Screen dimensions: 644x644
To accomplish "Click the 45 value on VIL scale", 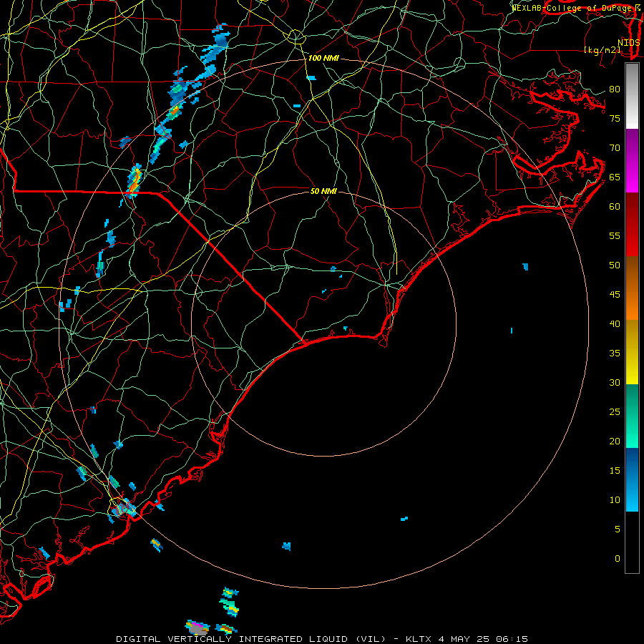I will pyautogui.click(x=615, y=295).
